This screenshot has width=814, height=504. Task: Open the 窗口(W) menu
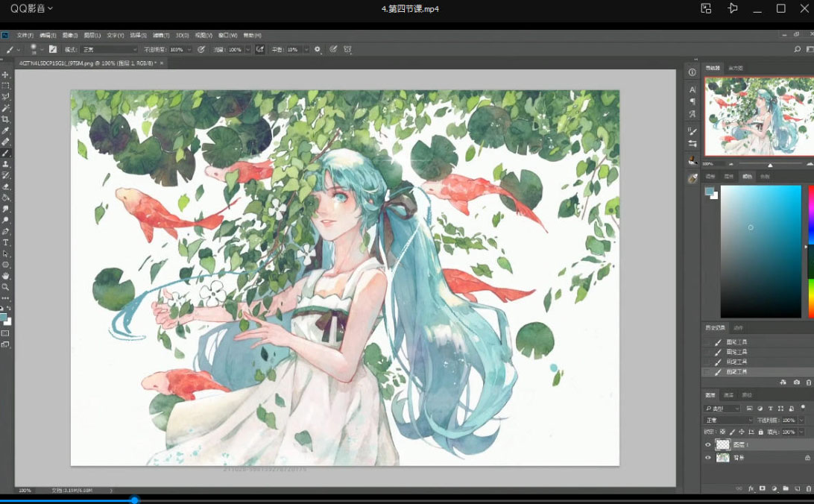pos(228,35)
